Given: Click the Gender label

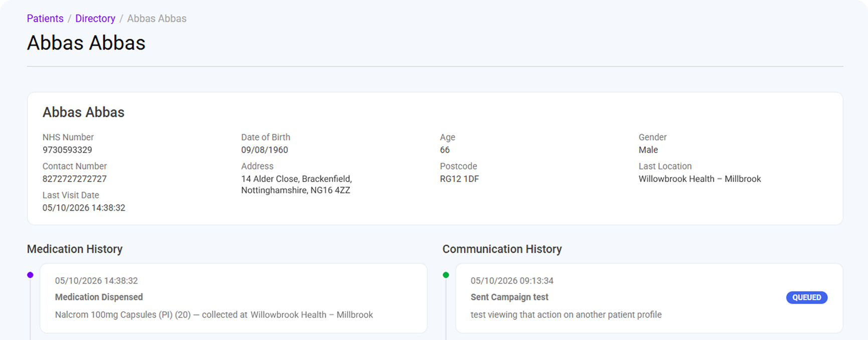Looking at the screenshot, I should (x=652, y=137).
